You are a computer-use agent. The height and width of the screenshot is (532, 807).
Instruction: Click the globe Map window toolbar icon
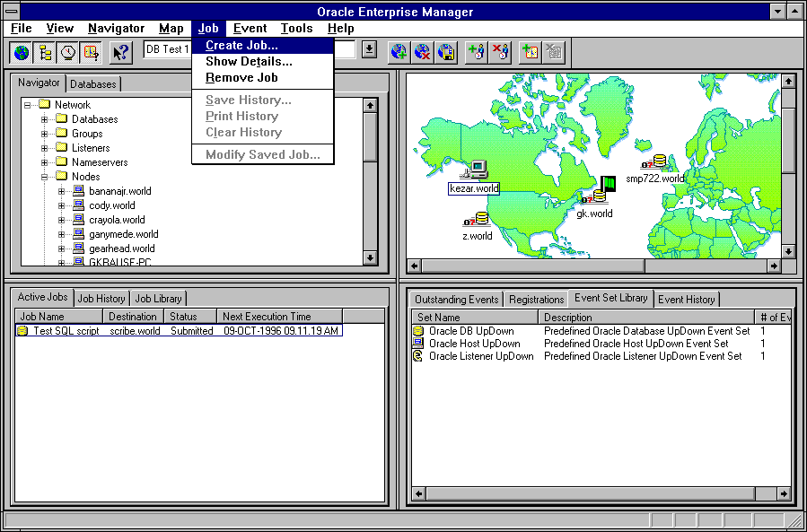click(21, 52)
